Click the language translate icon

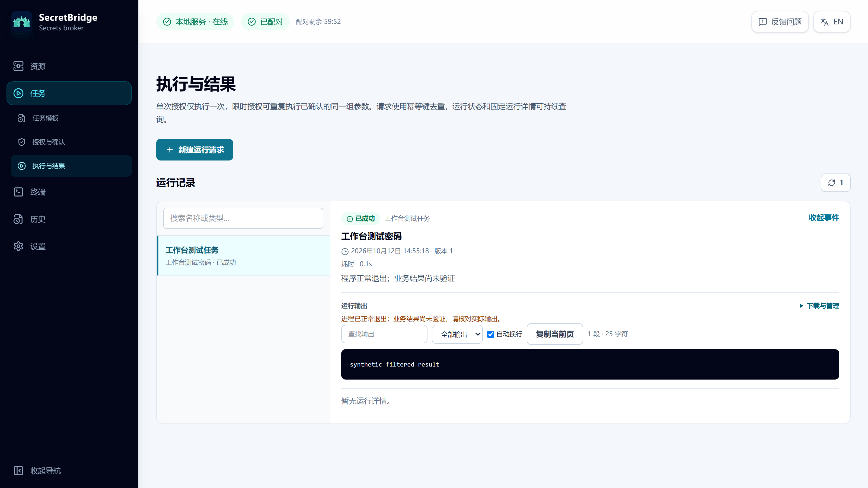pos(825,22)
